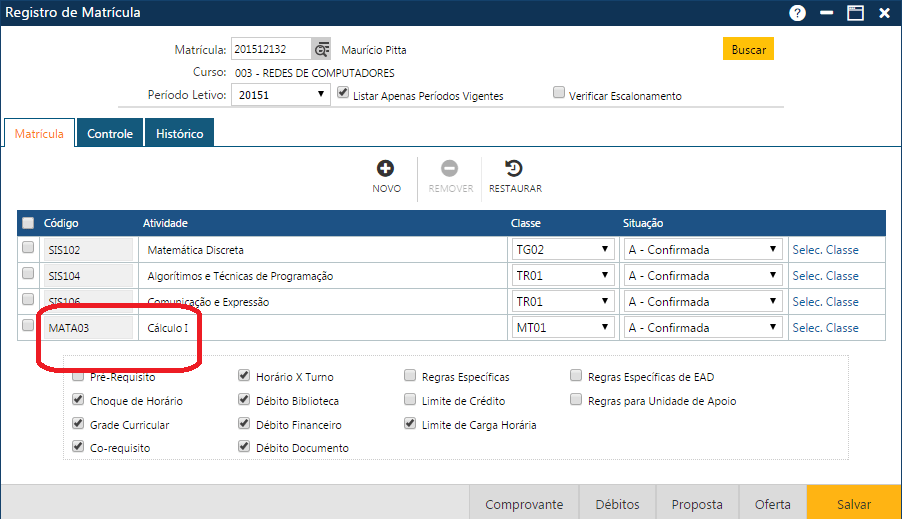
Task: Enable Regras Específicas checkbox
Action: pyautogui.click(x=410, y=376)
